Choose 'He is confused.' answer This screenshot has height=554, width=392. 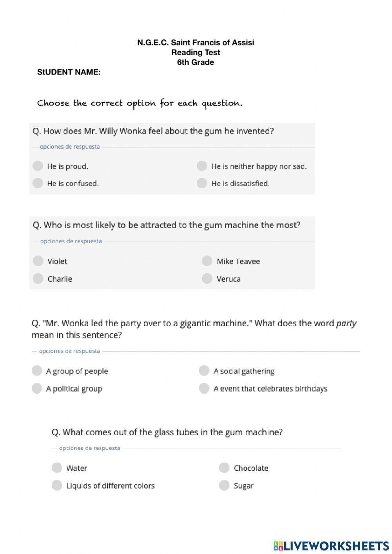tap(38, 183)
